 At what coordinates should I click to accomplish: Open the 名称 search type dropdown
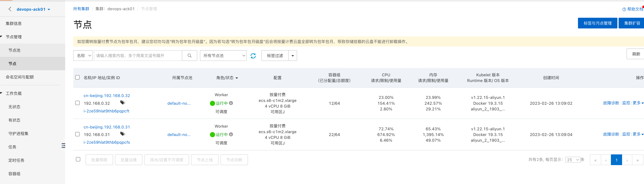[x=83, y=56]
